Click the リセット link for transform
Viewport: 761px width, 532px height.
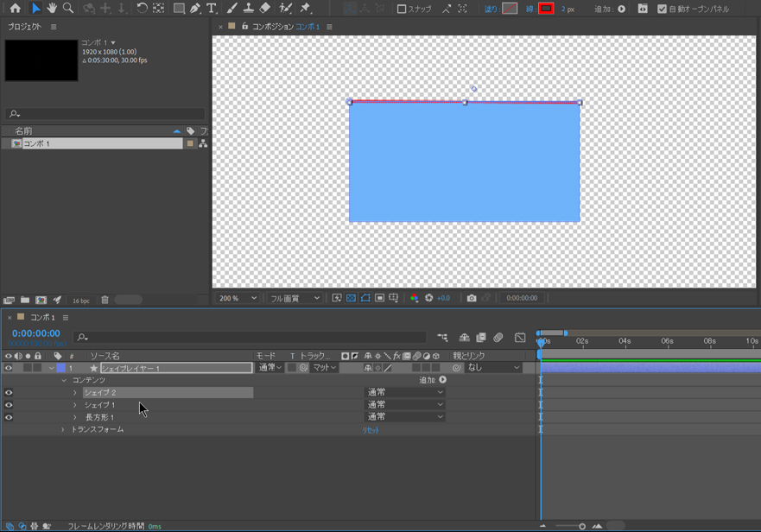pos(371,430)
